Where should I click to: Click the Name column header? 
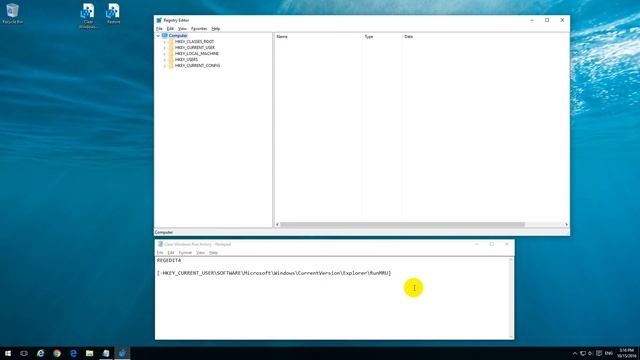[318, 37]
